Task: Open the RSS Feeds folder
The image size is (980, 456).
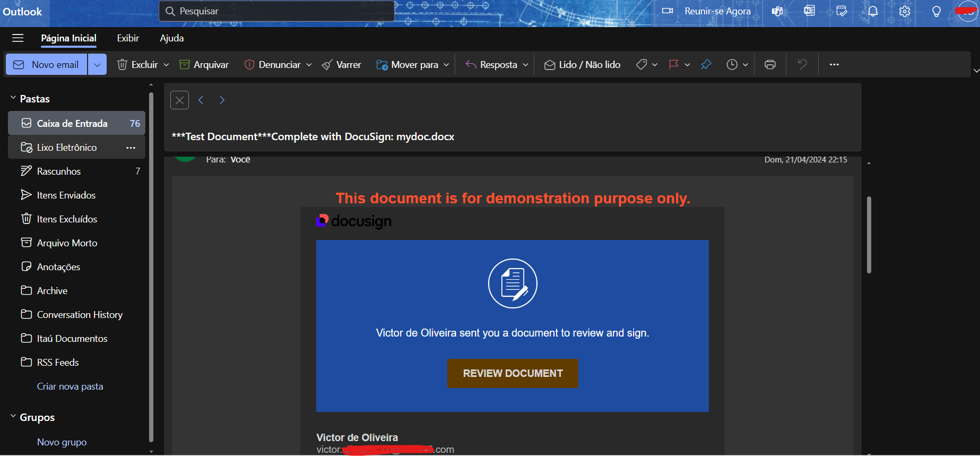Action: pos(76,362)
